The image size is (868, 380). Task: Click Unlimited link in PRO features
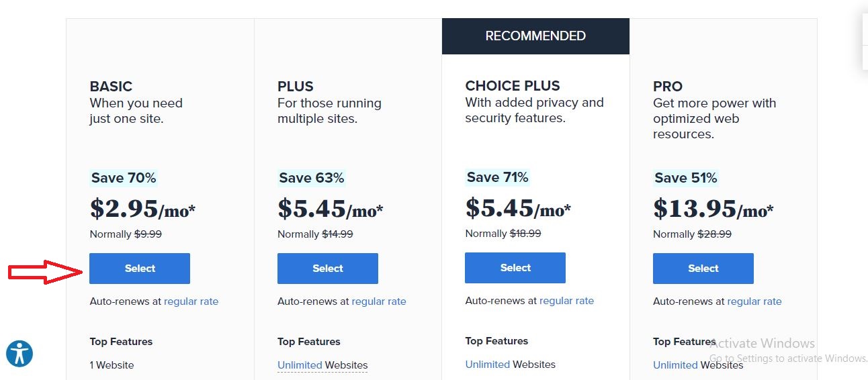[675, 365]
